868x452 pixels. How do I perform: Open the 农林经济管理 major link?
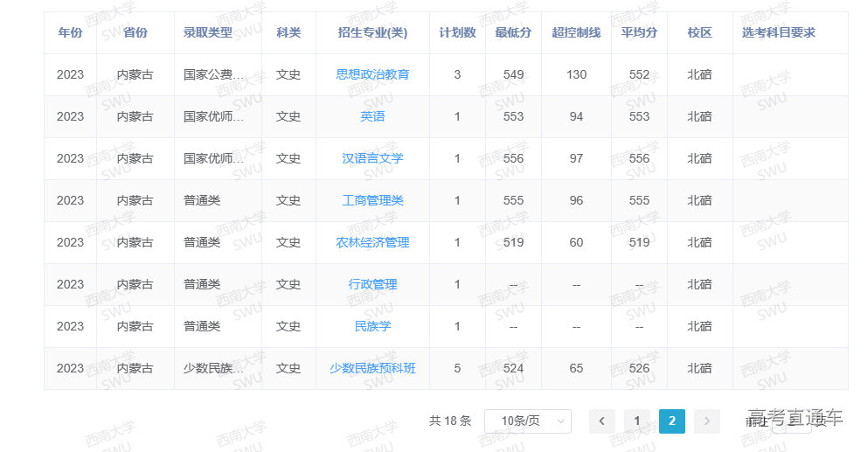[372, 243]
